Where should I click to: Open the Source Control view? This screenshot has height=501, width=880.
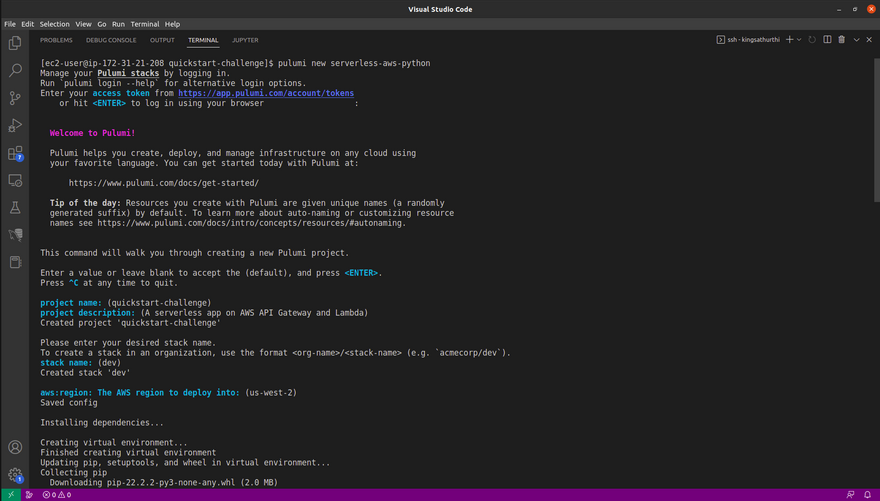click(x=15, y=98)
